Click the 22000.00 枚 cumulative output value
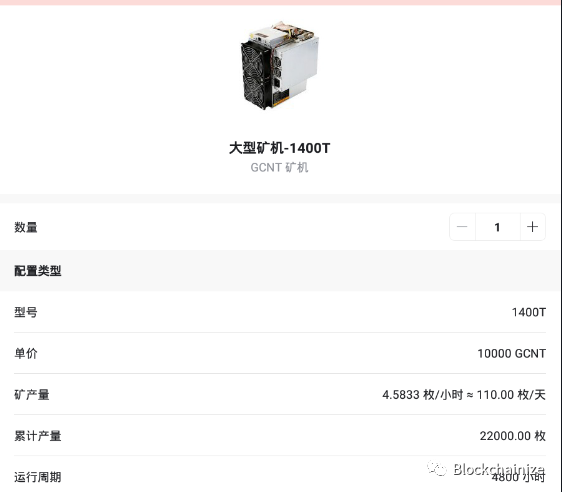The image size is (562, 492). point(513,436)
